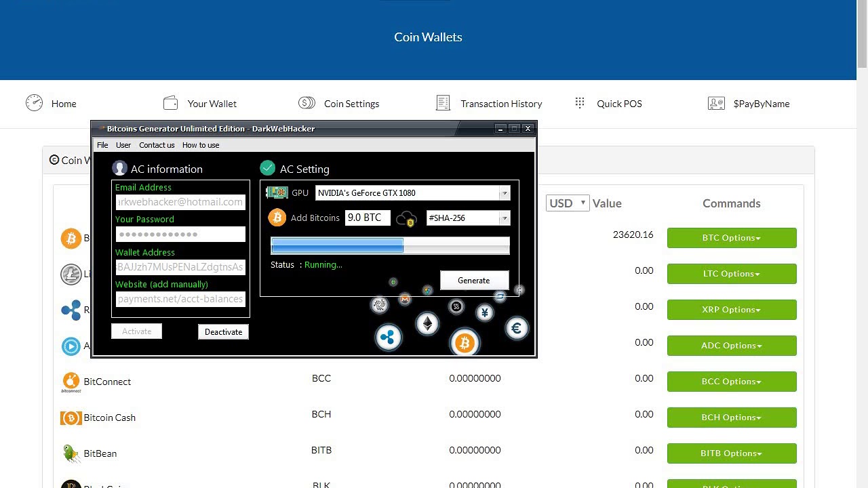This screenshot has width=868, height=488.
Task: Expand the LTC Options dropdown
Action: tap(732, 274)
